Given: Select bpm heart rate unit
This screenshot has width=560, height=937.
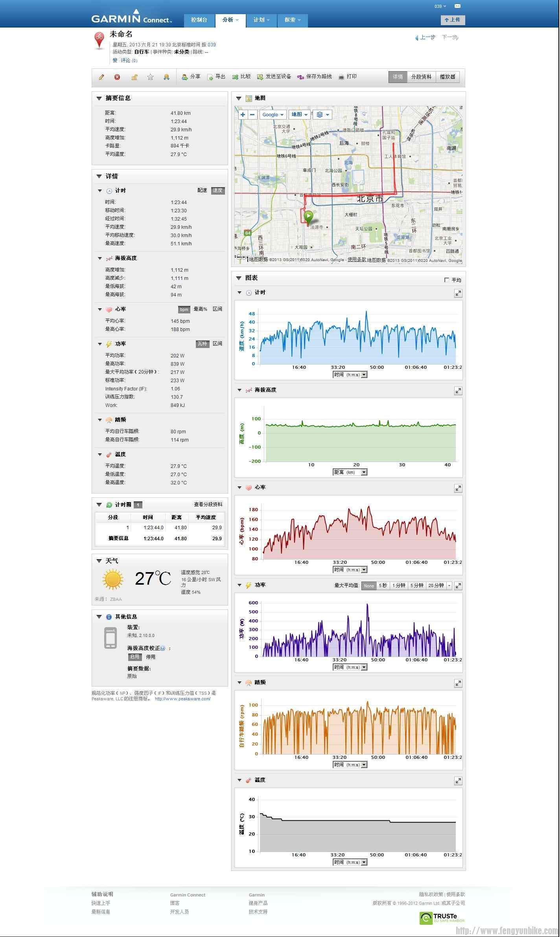Looking at the screenshot, I should (184, 309).
